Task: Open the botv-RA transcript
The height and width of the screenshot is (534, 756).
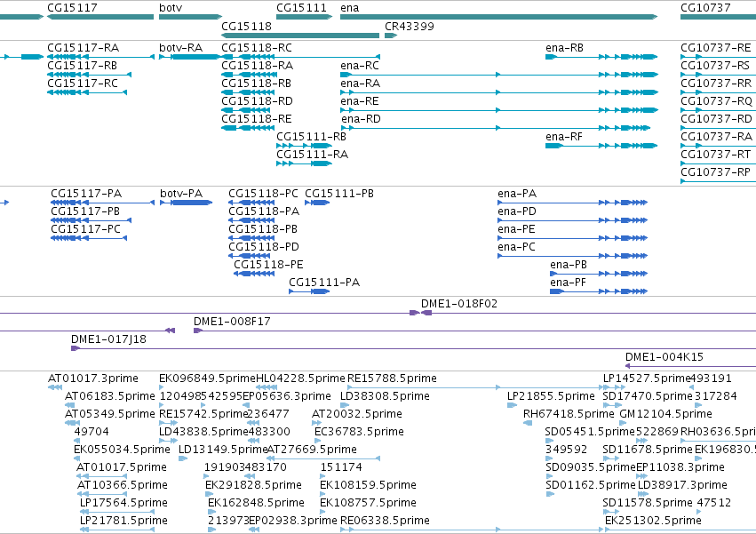Action: point(181,48)
